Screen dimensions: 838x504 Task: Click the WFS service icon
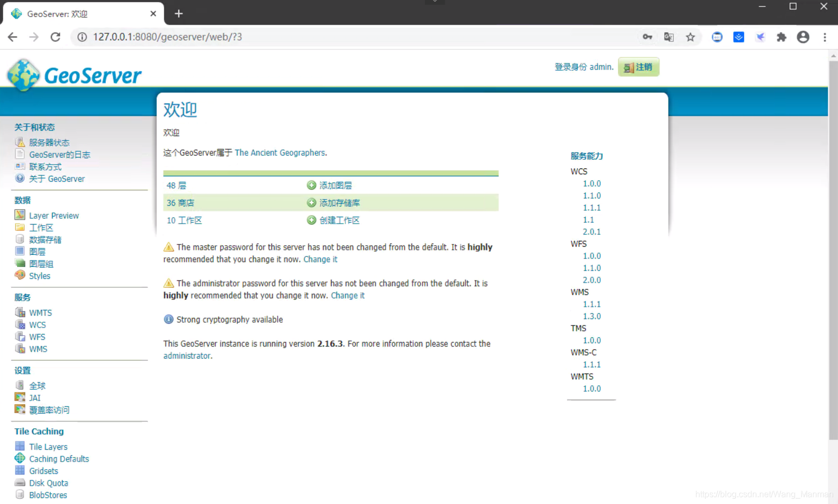tap(20, 337)
